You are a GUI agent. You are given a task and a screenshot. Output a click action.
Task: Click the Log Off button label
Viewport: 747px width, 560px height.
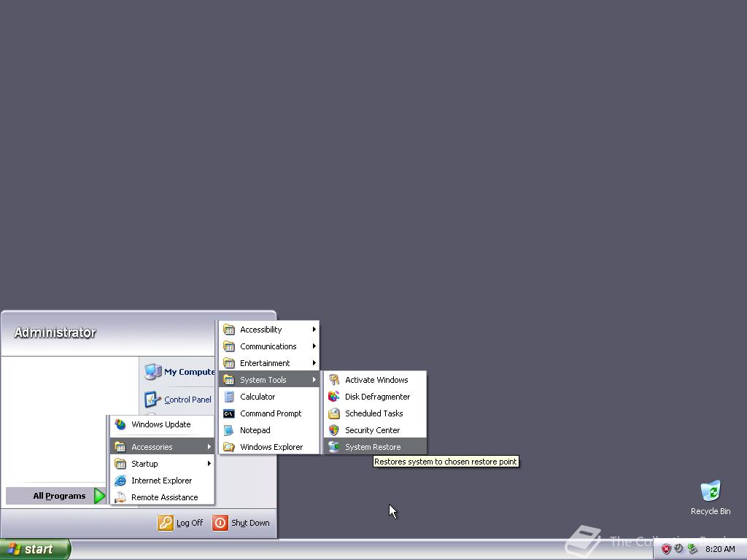190,523
